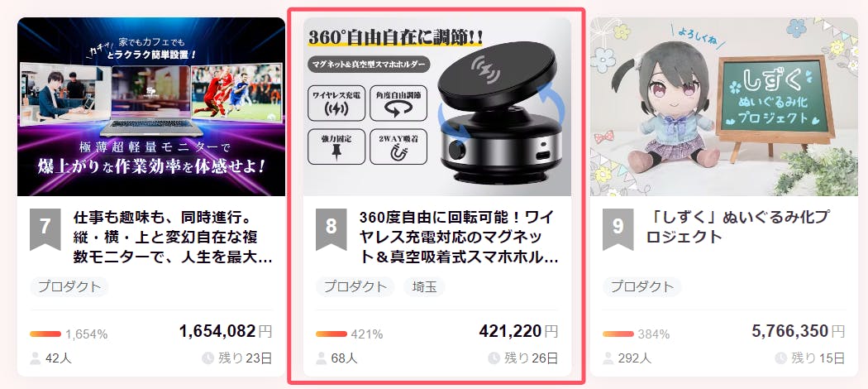Click the clock icon next to 残り15日
The image size is (868, 389).
pyautogui.click(x=780, y=358)
